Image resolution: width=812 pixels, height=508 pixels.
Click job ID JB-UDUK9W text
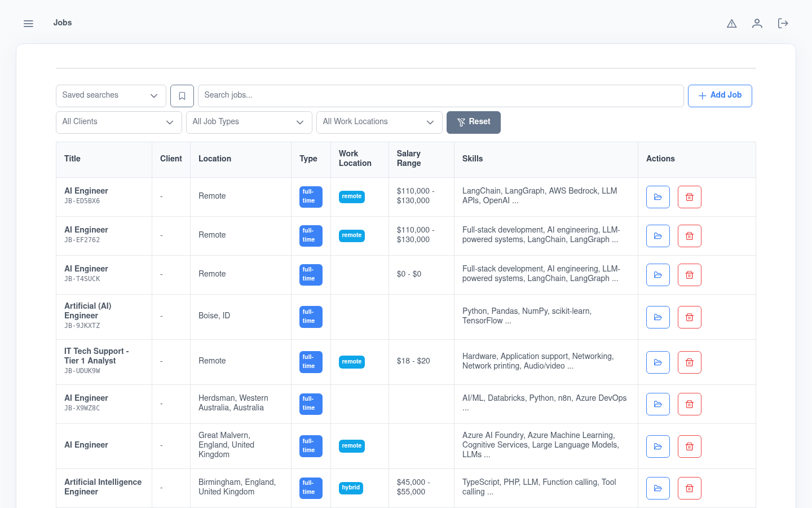[x=82, y=371]
